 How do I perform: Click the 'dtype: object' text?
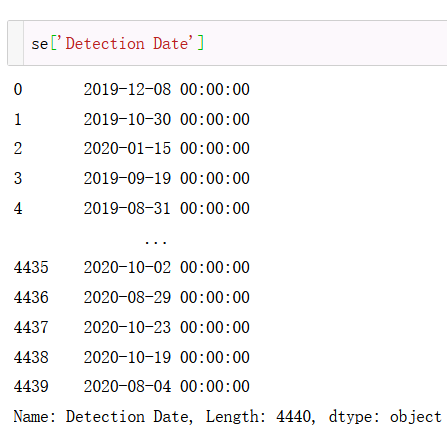[x=385, y=417]
